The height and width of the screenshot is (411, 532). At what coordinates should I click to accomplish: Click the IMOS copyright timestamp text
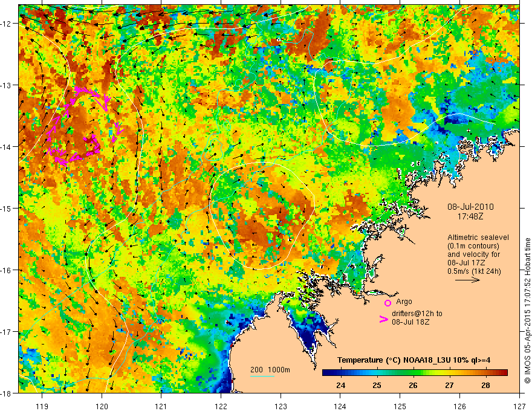(527, 311)
